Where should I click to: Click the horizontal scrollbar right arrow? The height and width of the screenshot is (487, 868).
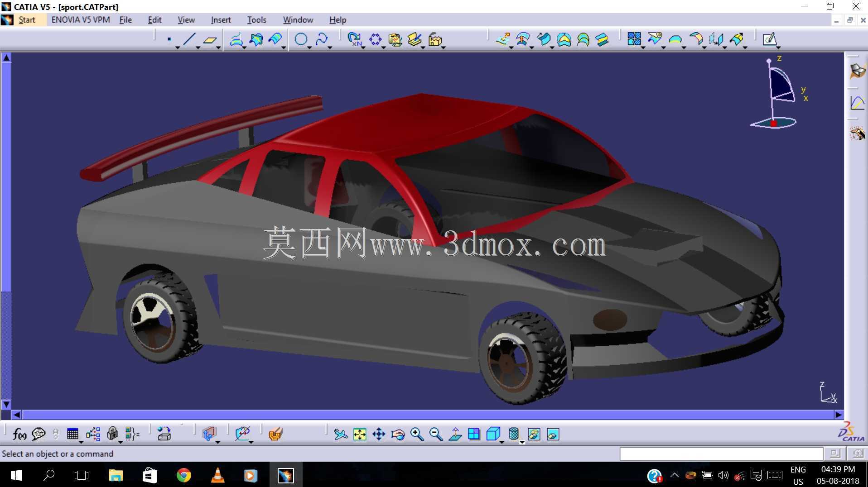click(839, 415)
